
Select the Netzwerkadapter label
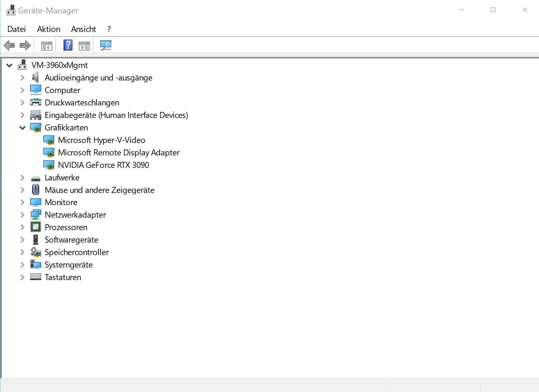(x=75, y=215)
